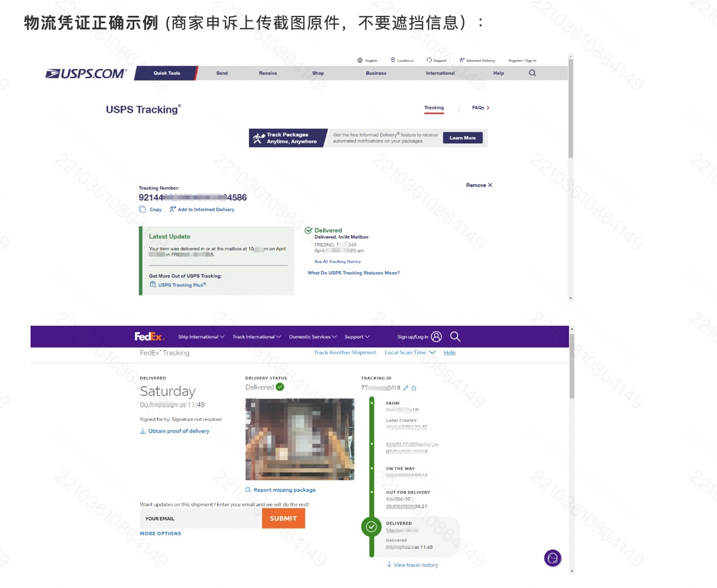
Task: Open FedEx search magnifier
Action: 455,336
